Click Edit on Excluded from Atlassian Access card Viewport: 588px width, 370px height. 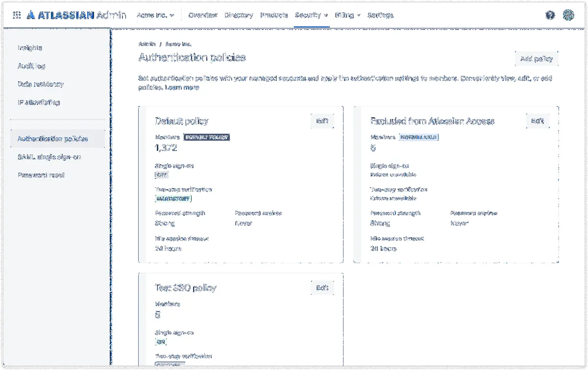[x=538, y=121]
